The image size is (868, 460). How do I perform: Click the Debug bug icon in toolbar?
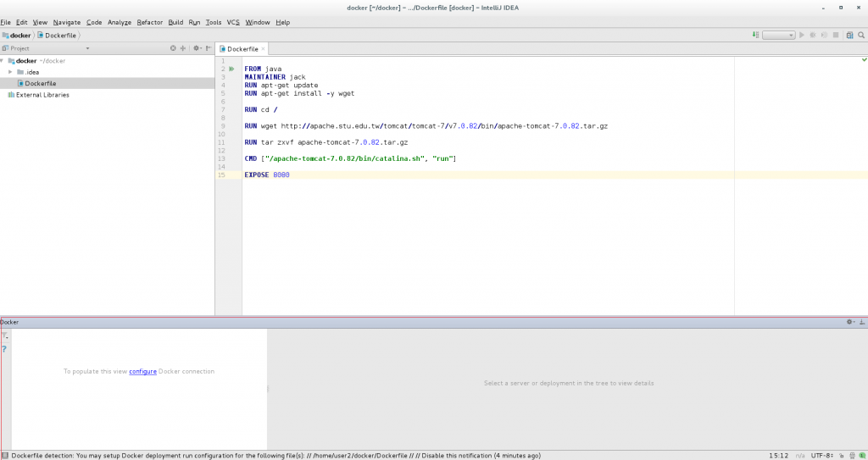click(x=813, y=35)
